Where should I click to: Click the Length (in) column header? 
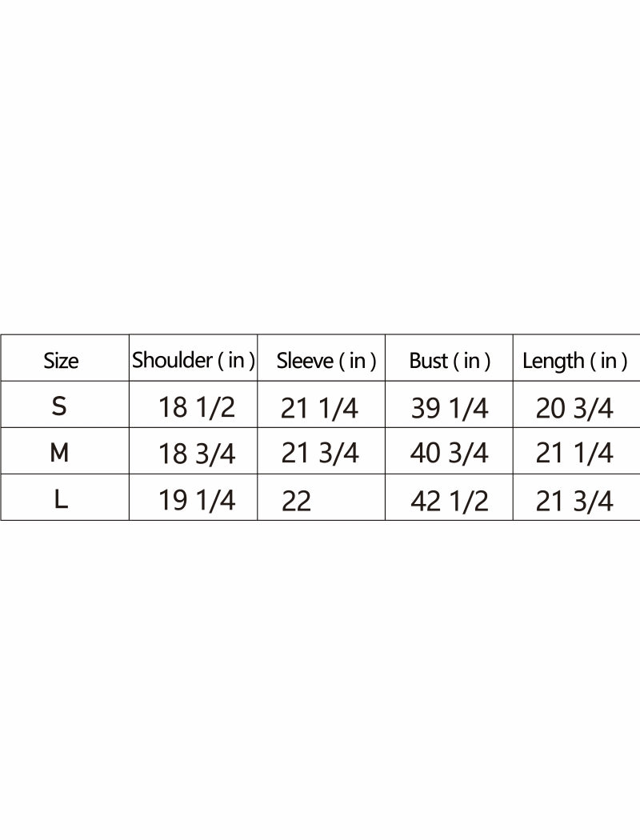click(x=574, y=361)
